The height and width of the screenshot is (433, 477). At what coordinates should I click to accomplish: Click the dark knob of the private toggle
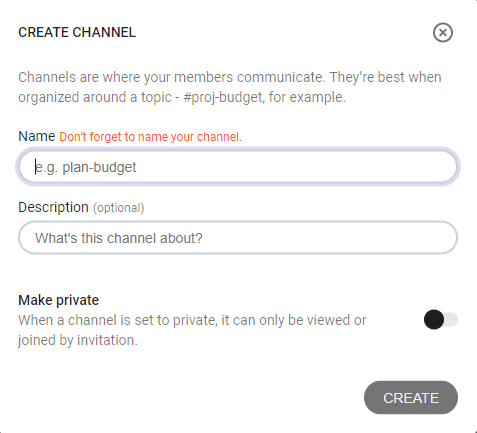click(x=434, y=319)
